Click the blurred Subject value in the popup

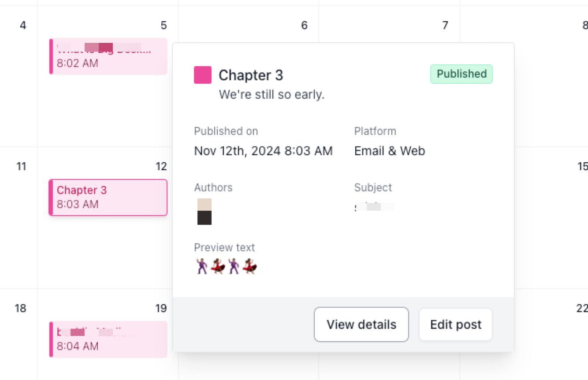(375, 206)
